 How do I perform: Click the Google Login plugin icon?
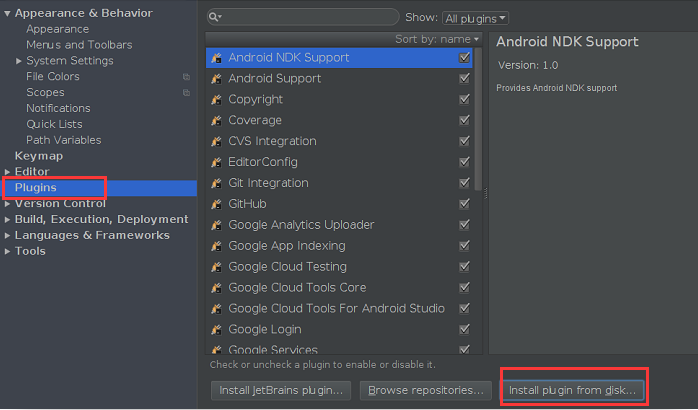coord(217,330)
